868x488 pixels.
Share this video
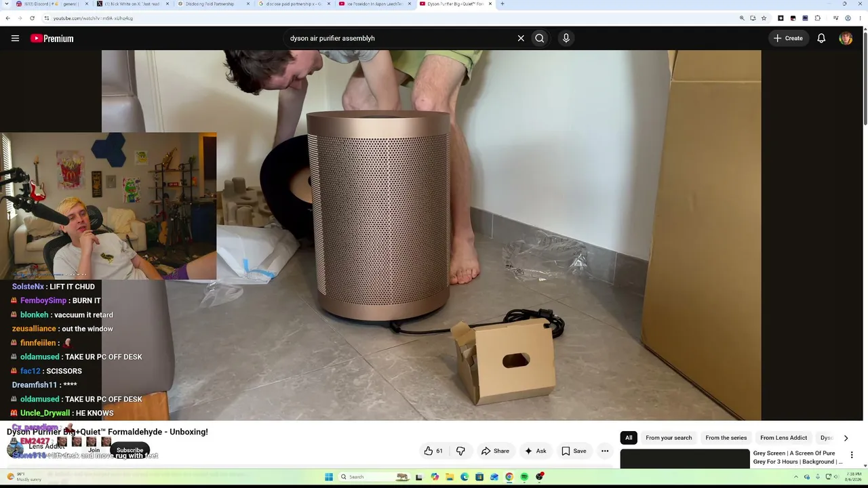point(495,451)
